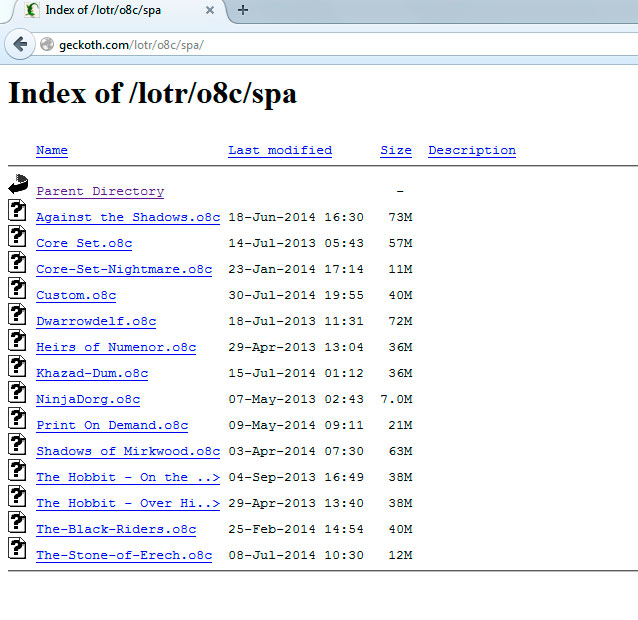Download Against the Shadows.o8c
The image size is (638, 620).
tap(128, 217)
